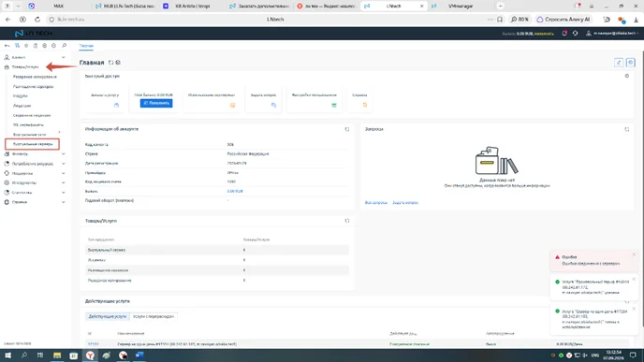The height and width of the screenshot is (362, 644).
Task: Close the Ошибка error notification
Action: [x=634, y=254]
